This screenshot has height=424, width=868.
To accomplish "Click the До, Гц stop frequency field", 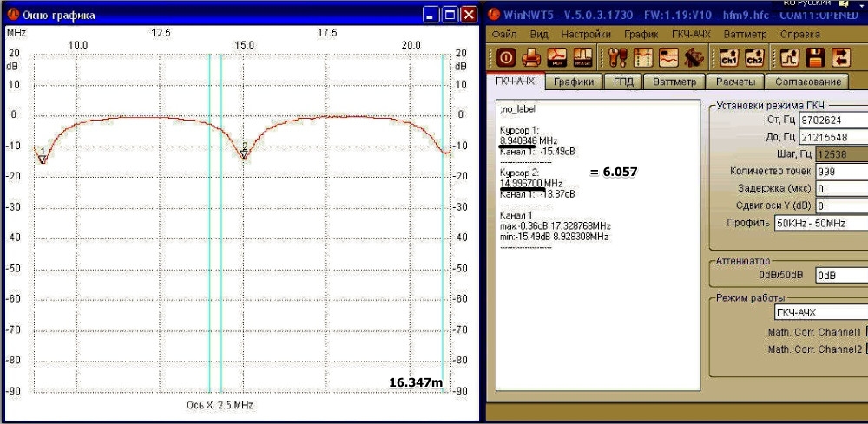I will pyautogui.click(x=833, y=137).
